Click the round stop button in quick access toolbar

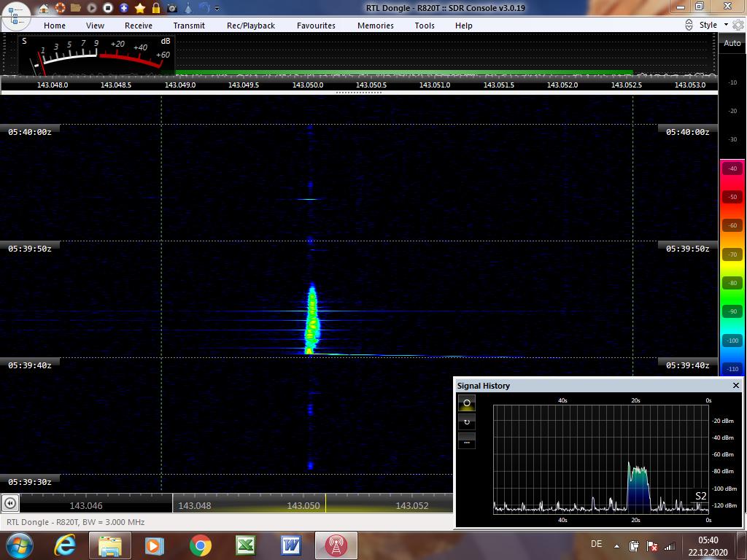coord(108,8)
